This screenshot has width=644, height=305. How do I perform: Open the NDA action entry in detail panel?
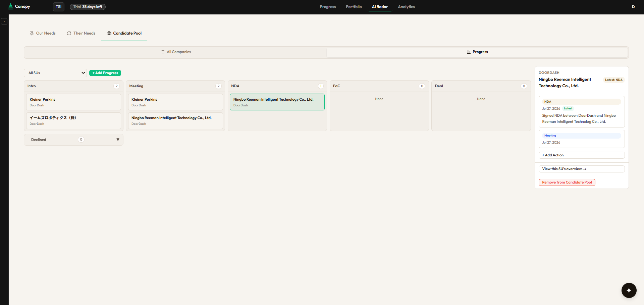pos(582,112)
